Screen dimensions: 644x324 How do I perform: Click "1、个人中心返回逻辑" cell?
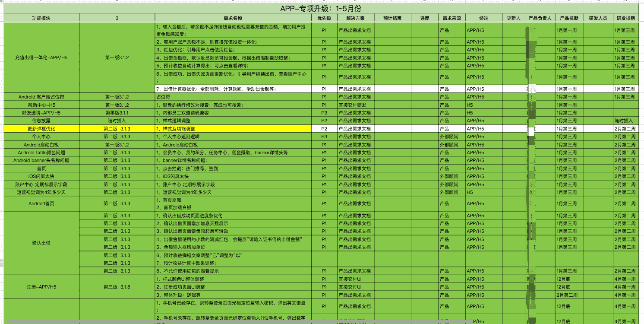(233, 137)
